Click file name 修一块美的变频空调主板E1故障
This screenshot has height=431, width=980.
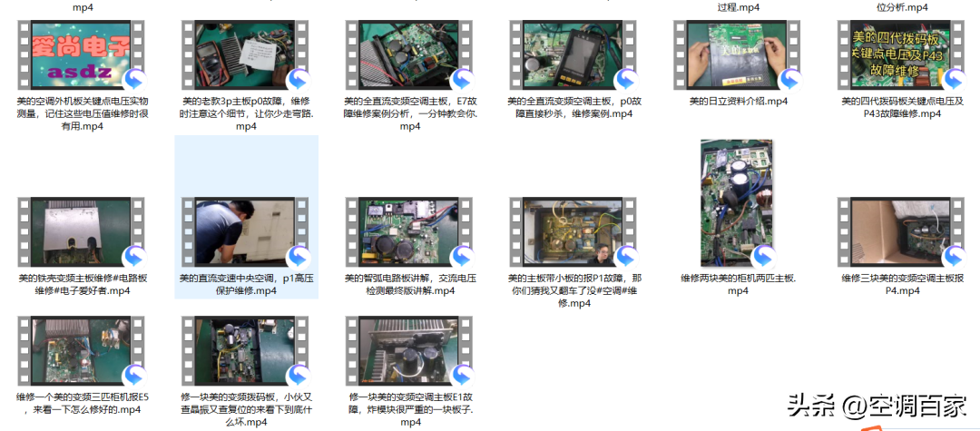pyautogui.click(x=409, y=409)
